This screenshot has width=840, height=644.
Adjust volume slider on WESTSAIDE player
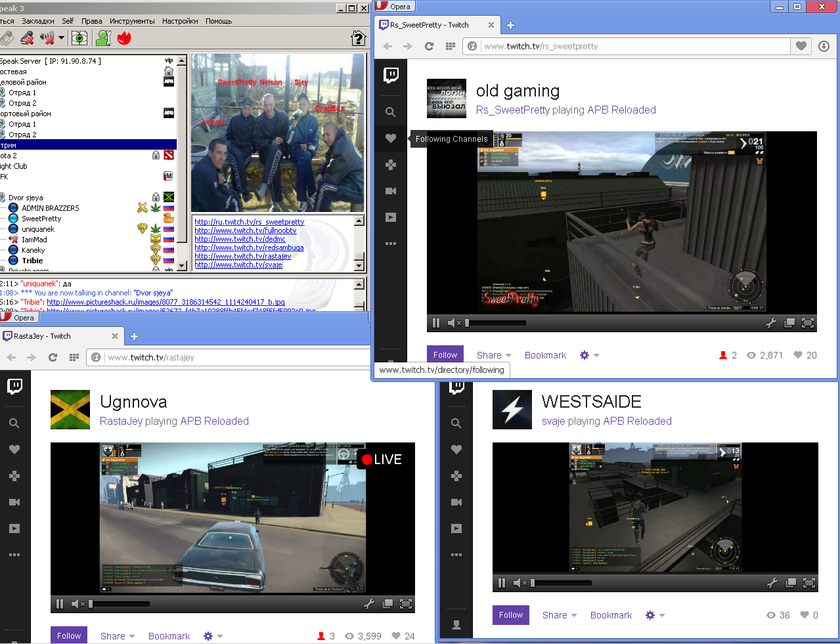[x=562, y=583]
